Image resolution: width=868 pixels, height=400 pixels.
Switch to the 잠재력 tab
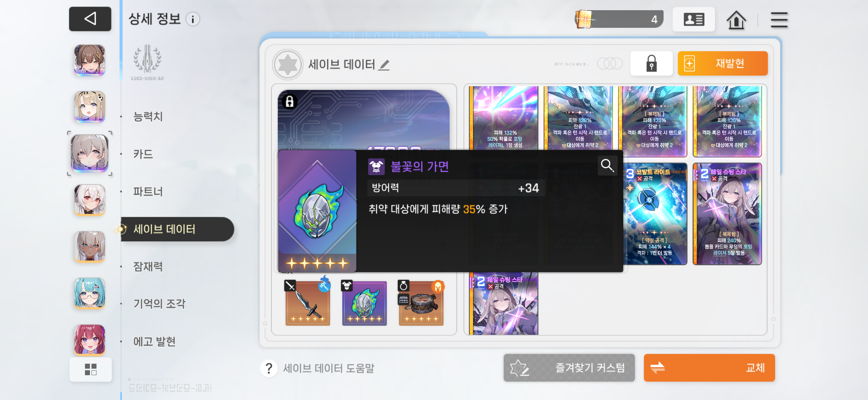pyautogui.click(x=148, y=266)
